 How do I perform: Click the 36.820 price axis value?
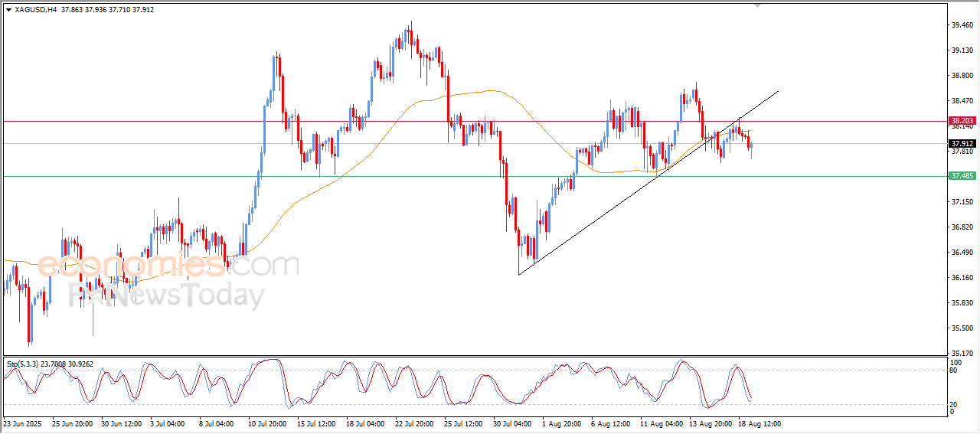pos(962,227)
